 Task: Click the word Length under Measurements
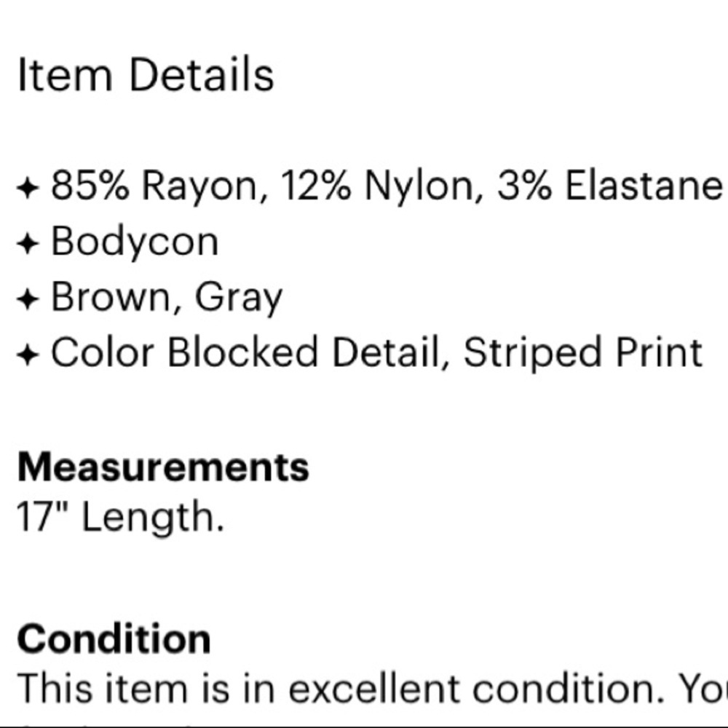point(151,518)
